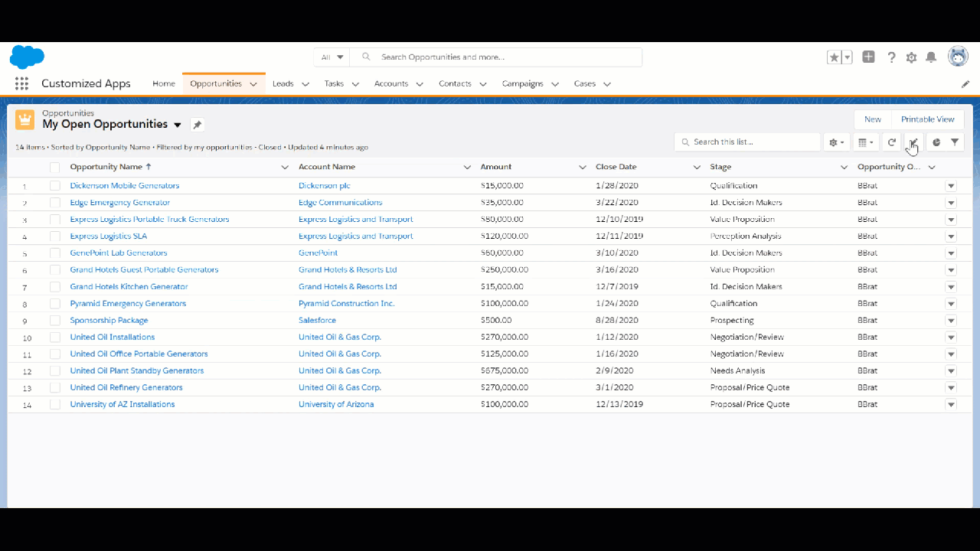Select the Edge Emergency Generator row
Viewport: 980px width, 551px height.
[x=54, y=202]
